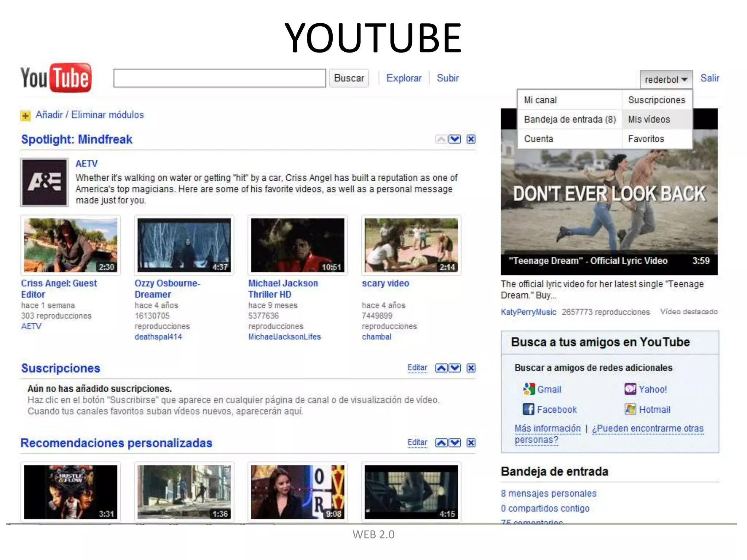
Task: Close the Spotlight: Mindfreak module
Action: coord(471,139)
